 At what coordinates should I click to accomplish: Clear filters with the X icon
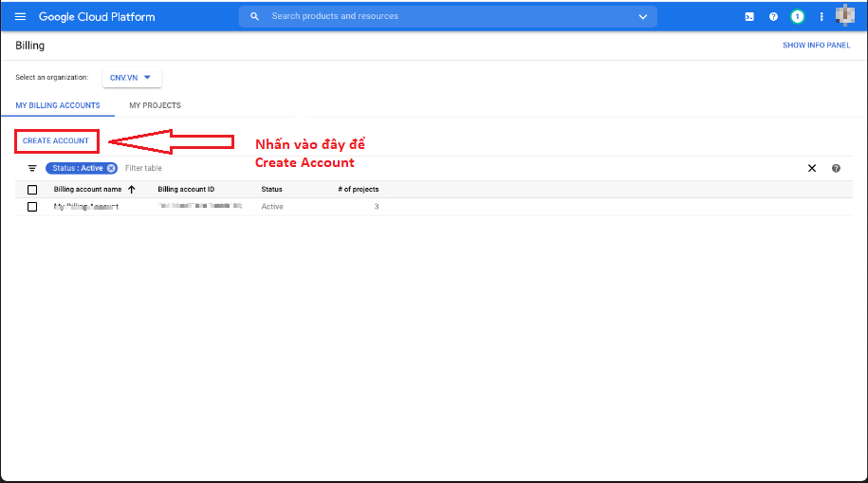pyautogui.click(x=811, y=168)
